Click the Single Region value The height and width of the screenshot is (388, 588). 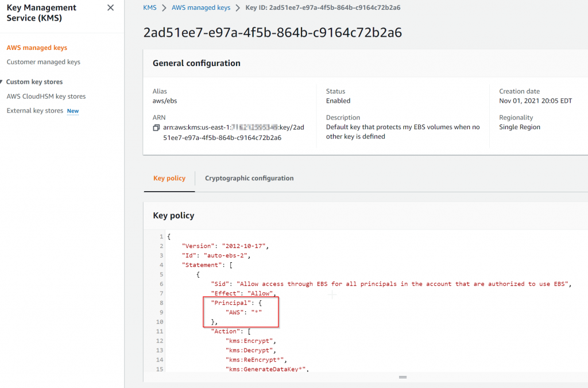coord(520,127)
